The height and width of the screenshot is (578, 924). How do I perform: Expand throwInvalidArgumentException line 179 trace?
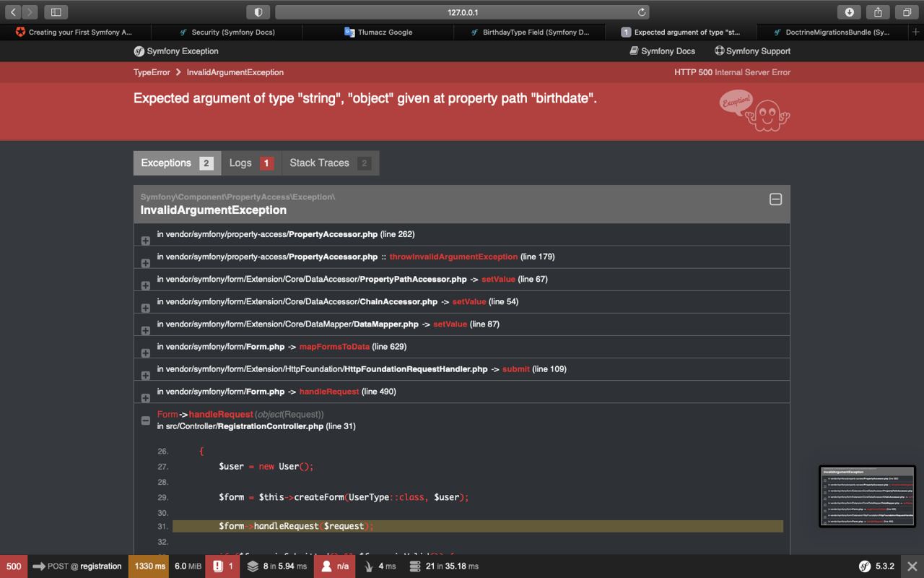pyautogui.click(x=145, y=262)
